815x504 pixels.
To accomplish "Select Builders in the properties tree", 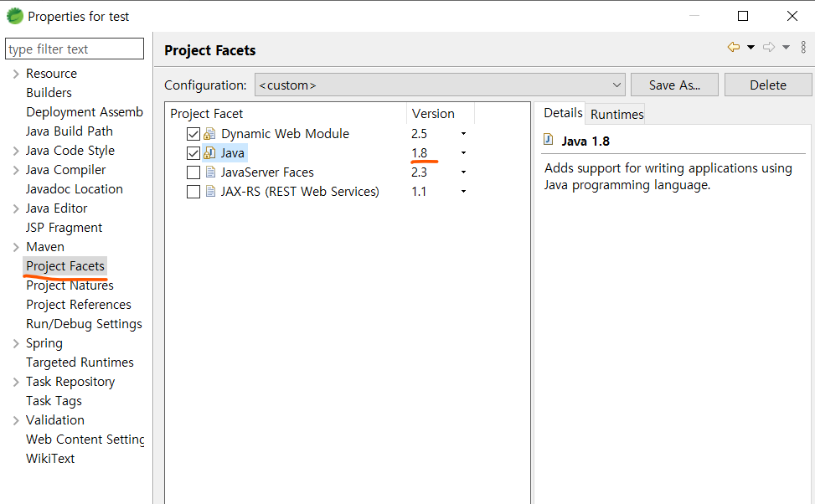I will [49, 92].
